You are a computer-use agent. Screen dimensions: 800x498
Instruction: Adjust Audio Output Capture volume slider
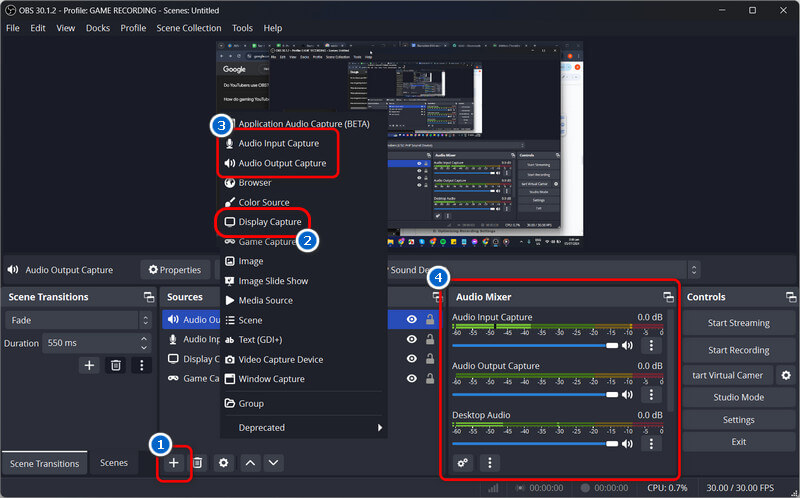[535, 394]
